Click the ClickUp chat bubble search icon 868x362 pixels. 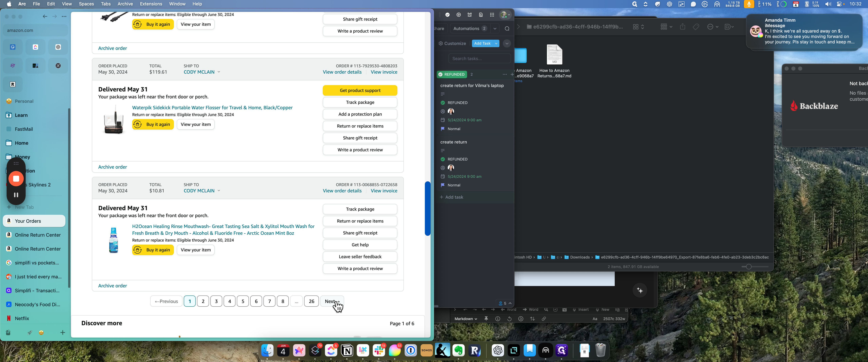507,28
